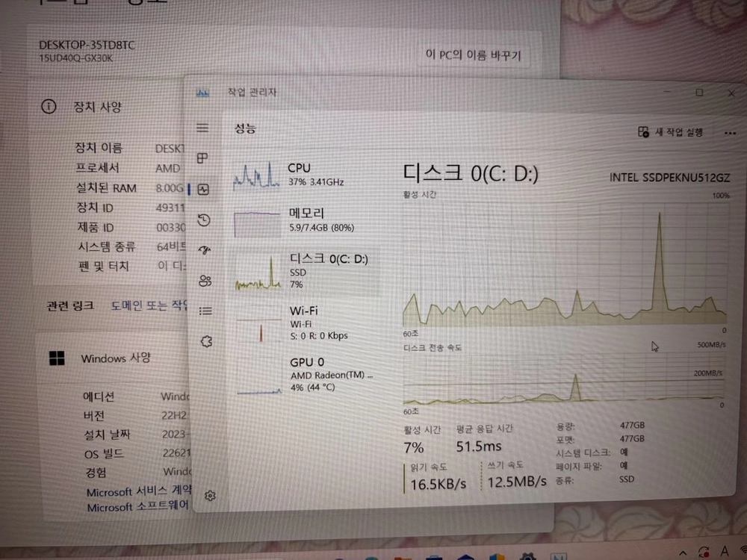Open Task Manager settings gear icon
Image resolution: width=747 pixels, height=560 pixels.
tap(210, 496)
